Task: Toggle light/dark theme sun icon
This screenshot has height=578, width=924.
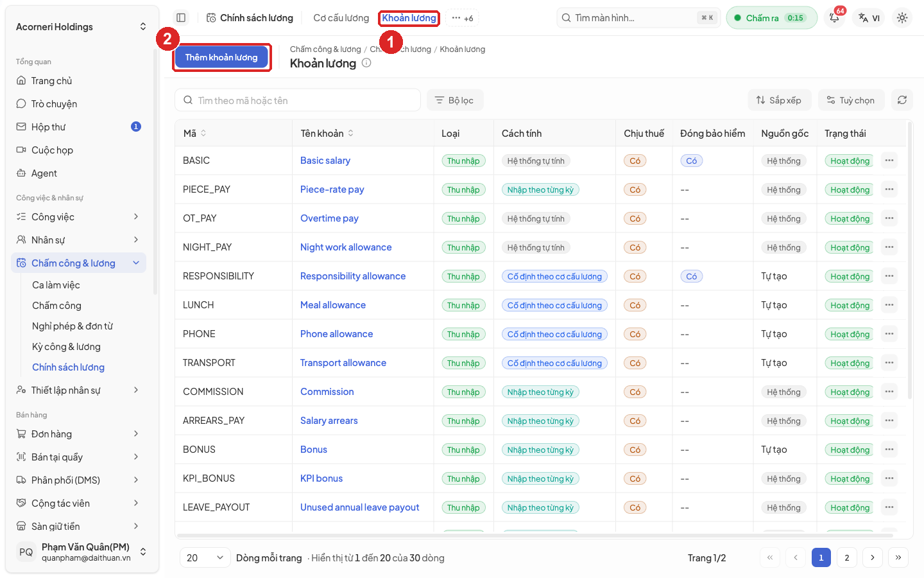Action: tap(902, 18)
